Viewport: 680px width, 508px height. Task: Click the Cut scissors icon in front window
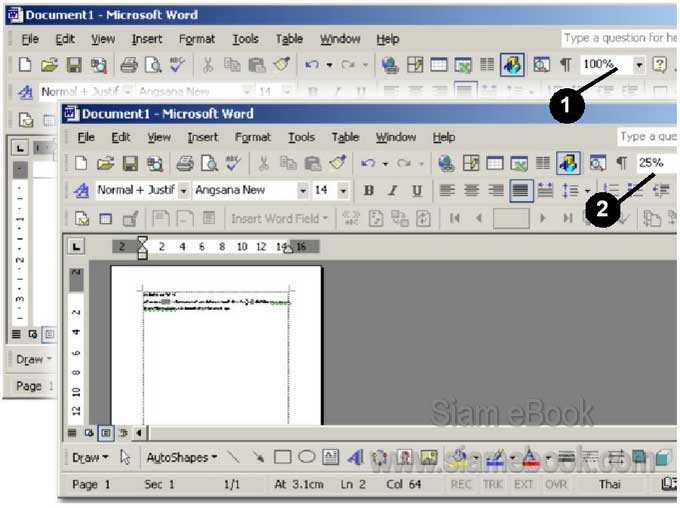click(x=263, y=164)
